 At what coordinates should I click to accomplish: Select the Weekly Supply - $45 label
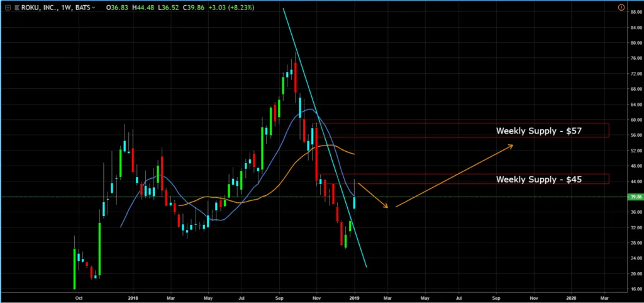pos(539,180)
